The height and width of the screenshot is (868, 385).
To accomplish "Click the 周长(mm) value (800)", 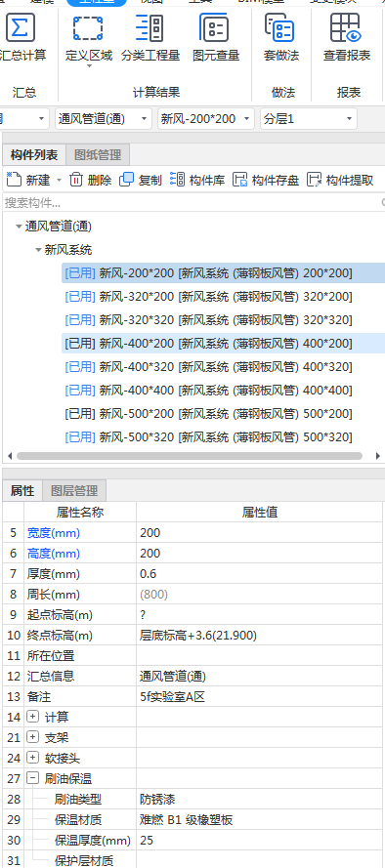I will pyautogui.click(x=259, y=595).
